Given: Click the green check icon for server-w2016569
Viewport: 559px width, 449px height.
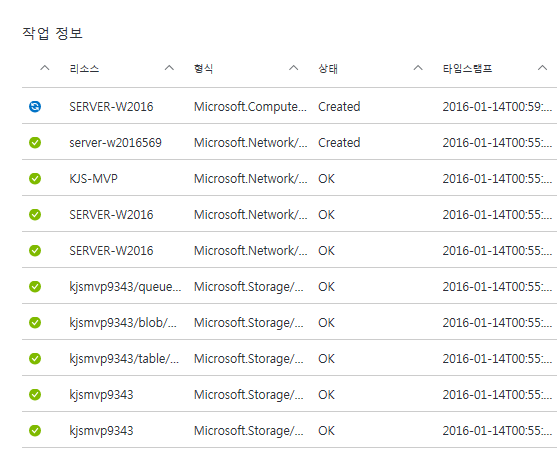Looking at the screenshot, I should coord(35,143).
